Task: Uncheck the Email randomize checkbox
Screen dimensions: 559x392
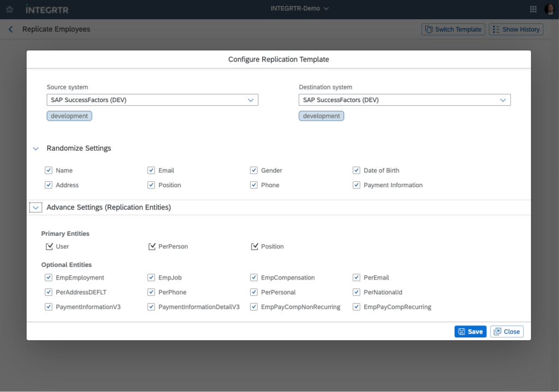Action: coord(151,170)
